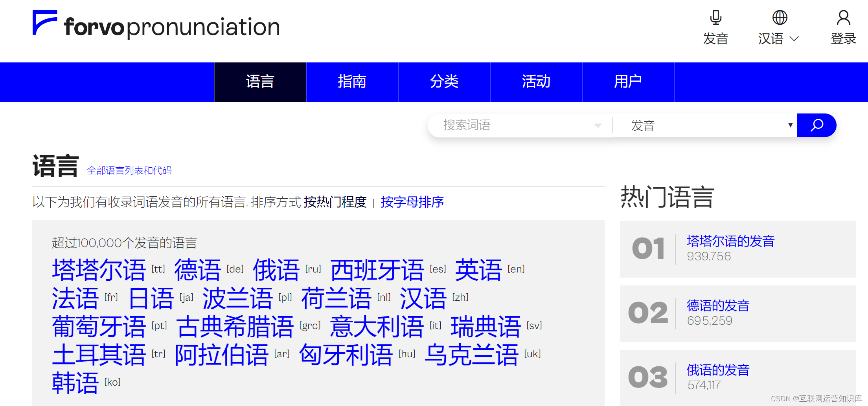Open 意大利语 [it] language link
Screen dimensions: 868x406
(377, 326)
